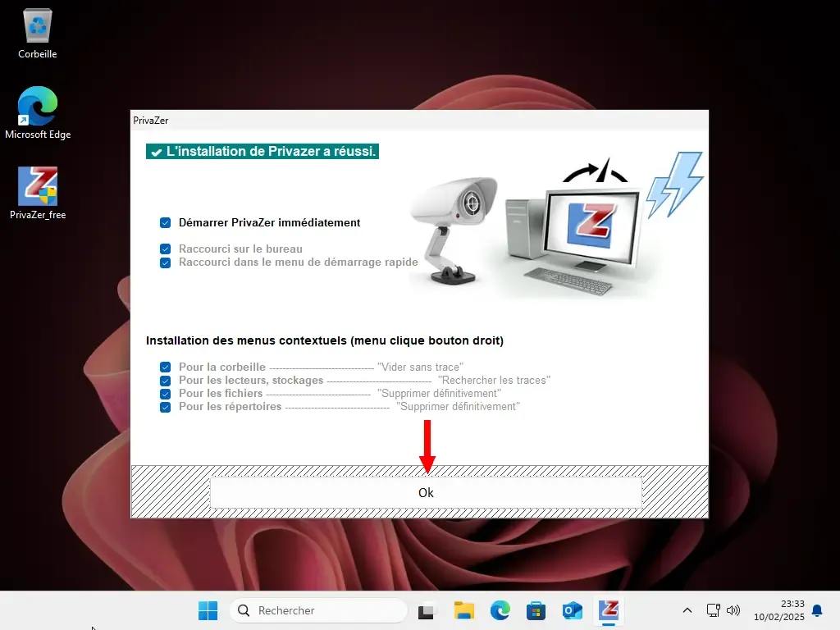
Task: Click "L'installation de Privazer a réussi." banner
Action: pos(262,151)
